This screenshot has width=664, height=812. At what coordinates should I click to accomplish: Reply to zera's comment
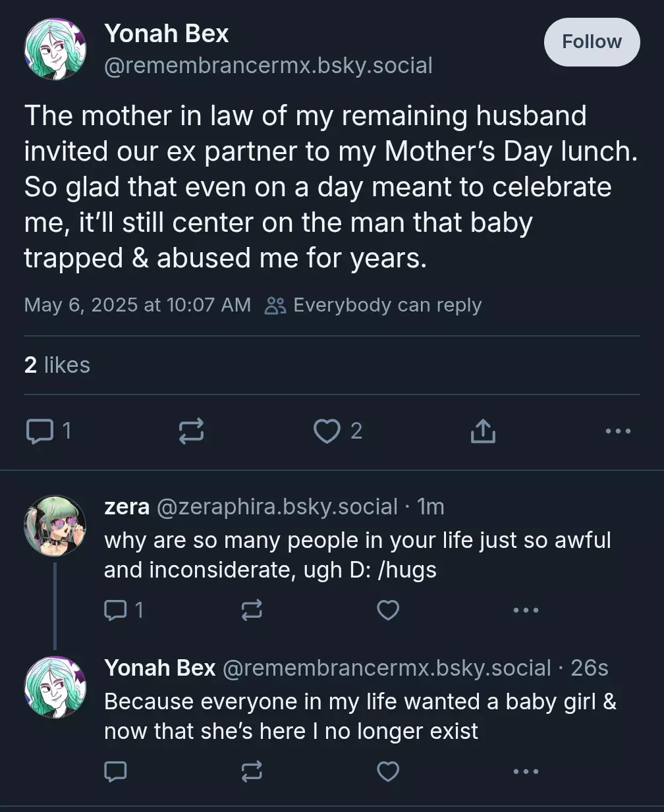123,610
